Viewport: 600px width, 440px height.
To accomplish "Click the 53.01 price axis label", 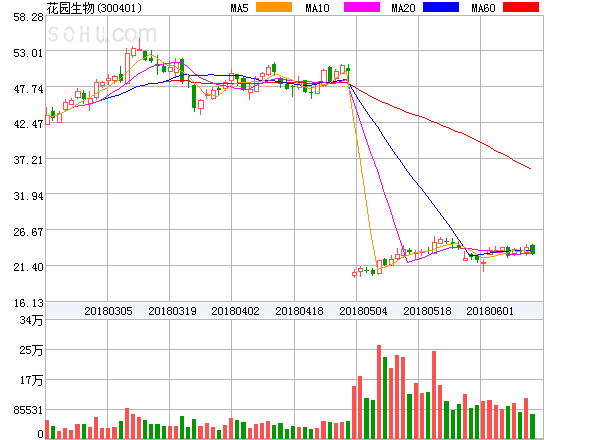I will click(x=28, y=53).
